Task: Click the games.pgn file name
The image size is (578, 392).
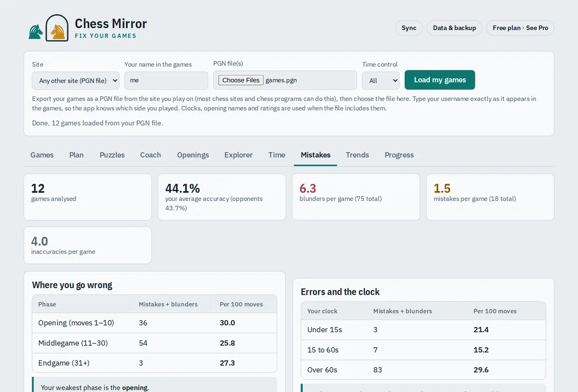Action: (x=281, y=80)
